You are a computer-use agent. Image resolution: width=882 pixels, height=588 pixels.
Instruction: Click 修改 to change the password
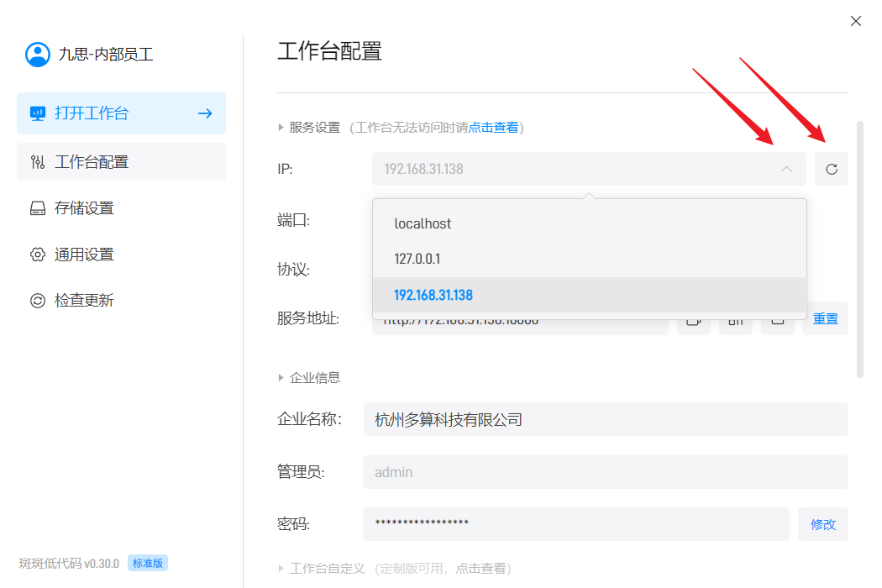[x=823, y=524]
